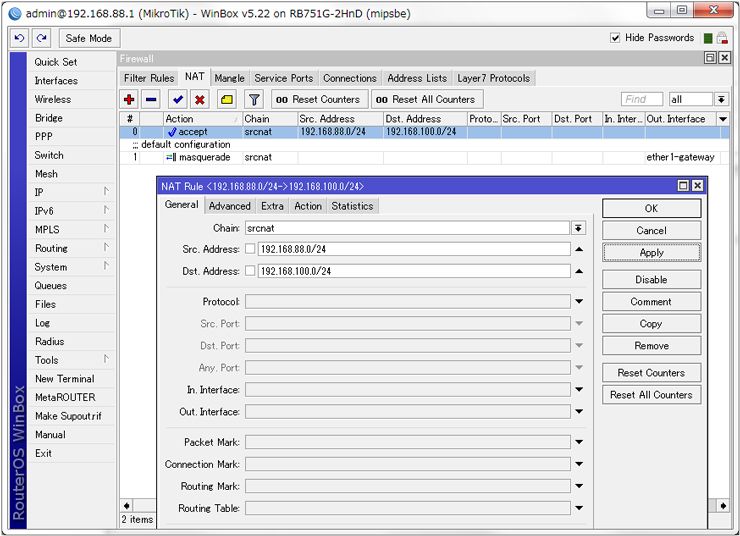Expand the Out. Interface field
The width and height of the screenshot is (740, 536).
click(579, 412)
